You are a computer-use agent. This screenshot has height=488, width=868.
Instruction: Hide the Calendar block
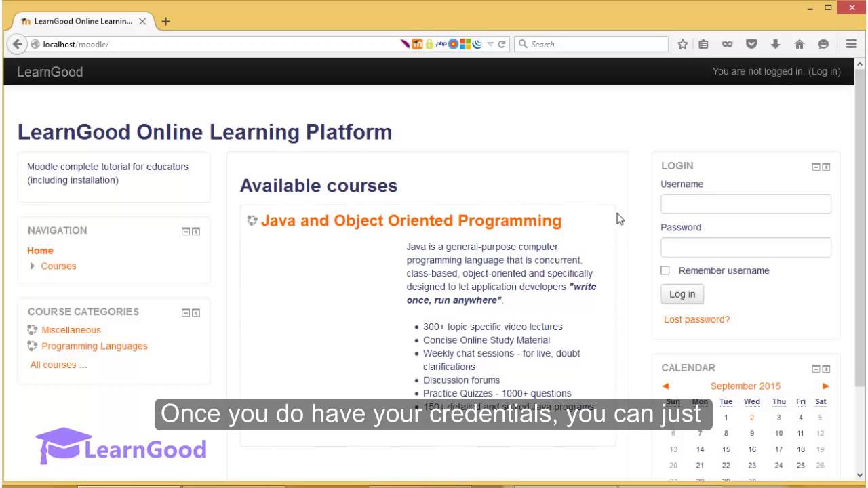[x=816, y=369]
